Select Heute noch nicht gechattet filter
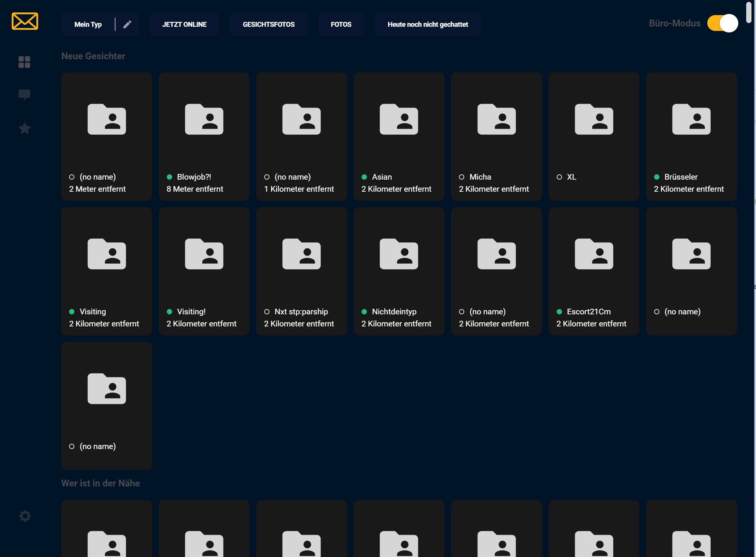 (x=428, y=25)
